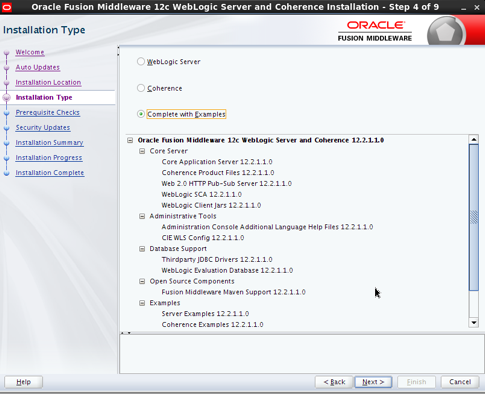Jump to Prerequisite Checks step

pos(48,112)
